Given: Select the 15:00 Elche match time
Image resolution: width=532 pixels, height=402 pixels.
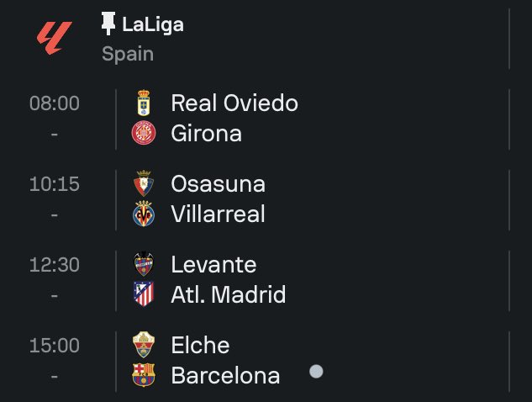Looking at the screenshot, I should [55, 346].
